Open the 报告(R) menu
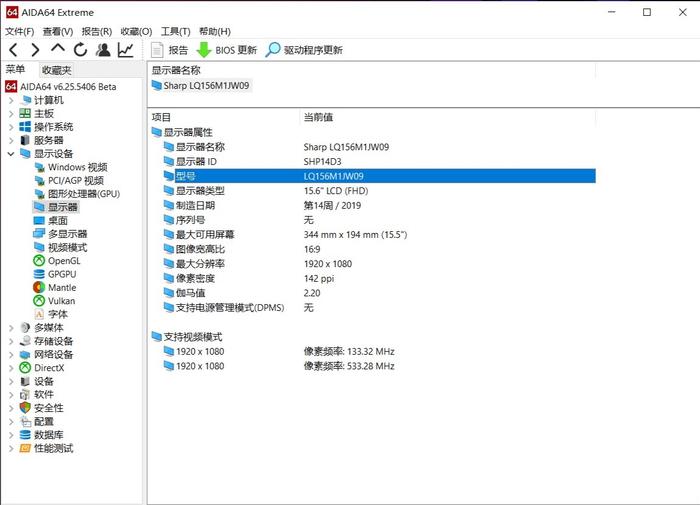The width and height of the screenshot is (700, 505). (x=96, y=31)
